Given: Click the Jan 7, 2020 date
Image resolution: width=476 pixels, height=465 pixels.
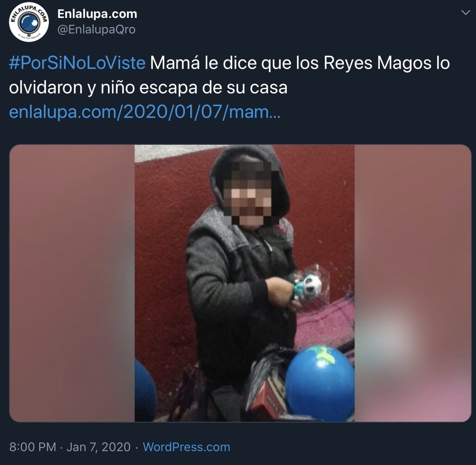Looking at the screenshot, I should (98, 447).
